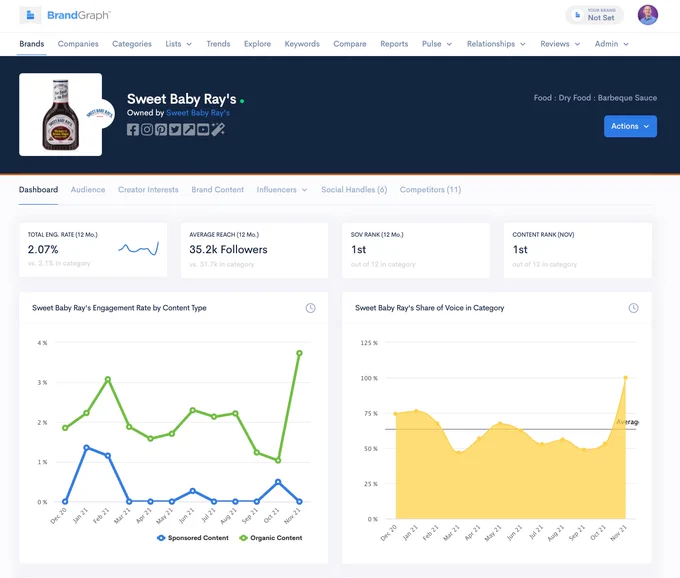Open the Categories menu item
This screenshot has width=680, height=578.
tap(132, 44)
